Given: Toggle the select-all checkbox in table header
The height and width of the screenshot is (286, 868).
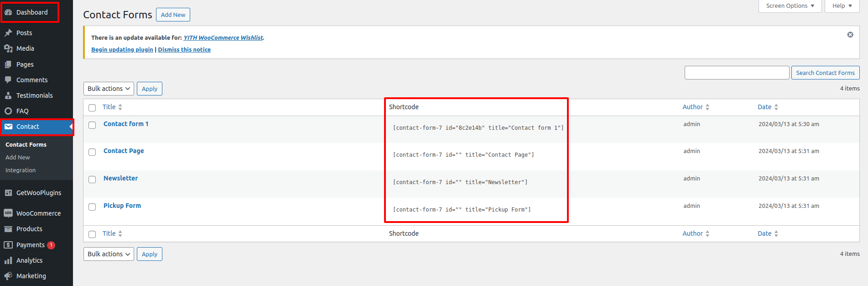Looking at the screenshot, I should point(92,108).
